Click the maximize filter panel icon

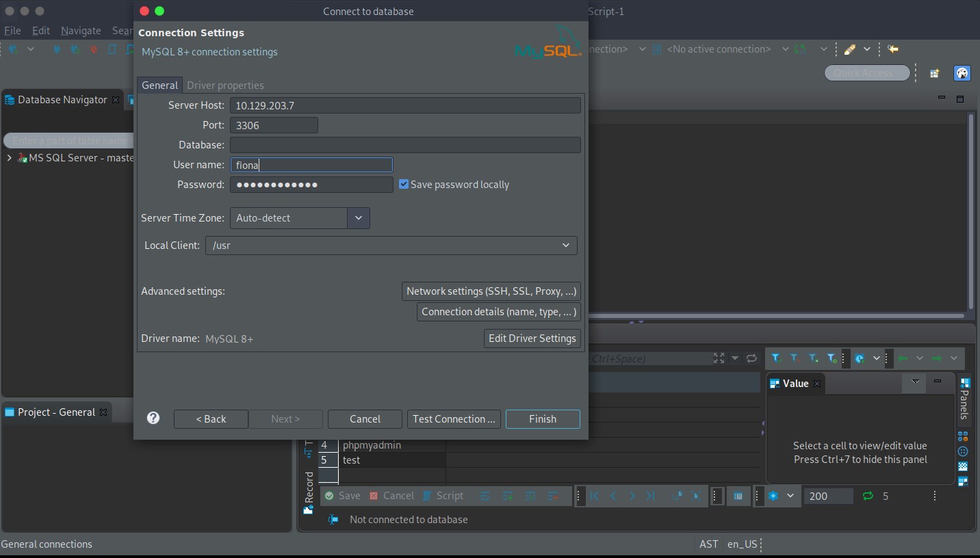(719, 358)
